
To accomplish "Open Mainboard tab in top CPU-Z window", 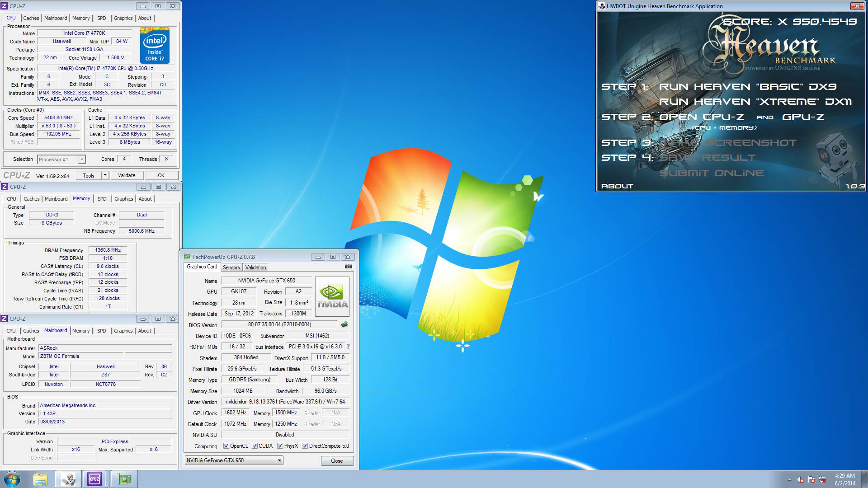I will point(56,18).
